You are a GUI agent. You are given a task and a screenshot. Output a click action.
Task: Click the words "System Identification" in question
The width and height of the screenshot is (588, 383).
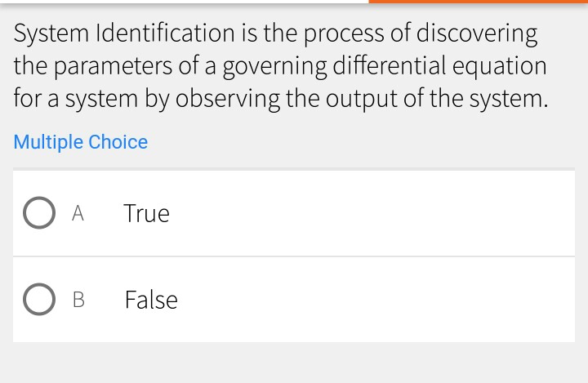pos(124,33)
